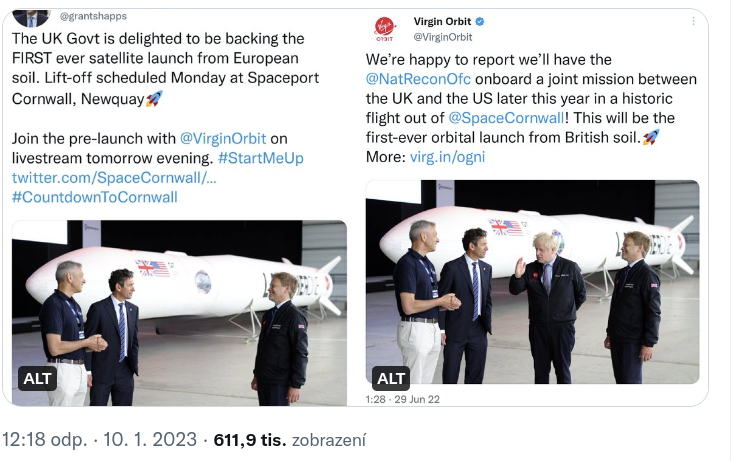Viewport: 732px width, 461px height.
Task: Open the #StartMeUp hashtag
Action: 259,158
